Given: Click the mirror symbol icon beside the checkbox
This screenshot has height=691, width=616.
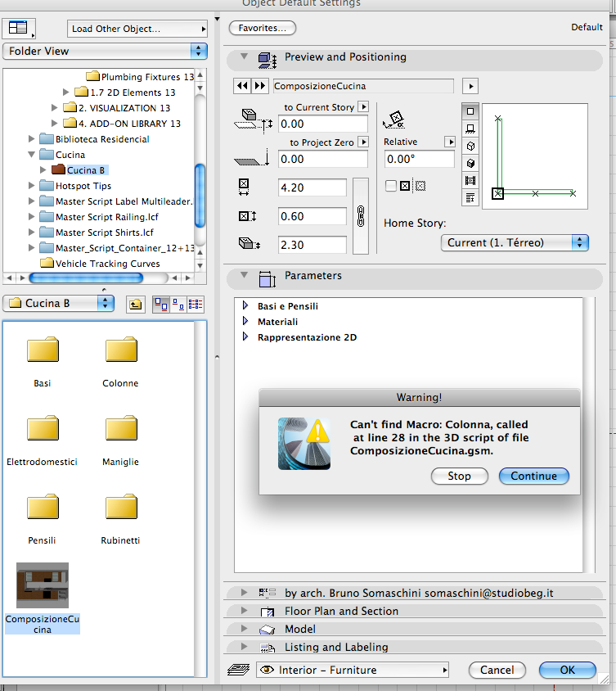Looking at the screenshot, I should click(x=405, y=186).
